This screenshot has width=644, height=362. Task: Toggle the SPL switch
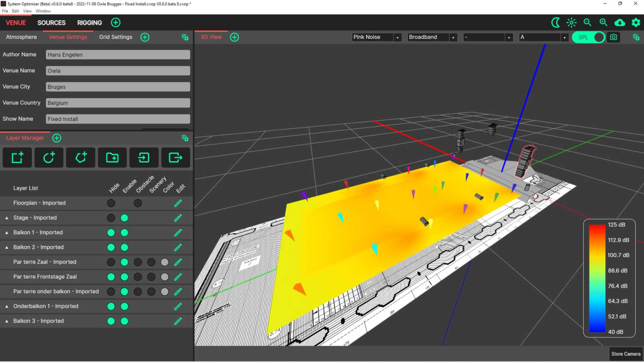coord(589,37)
